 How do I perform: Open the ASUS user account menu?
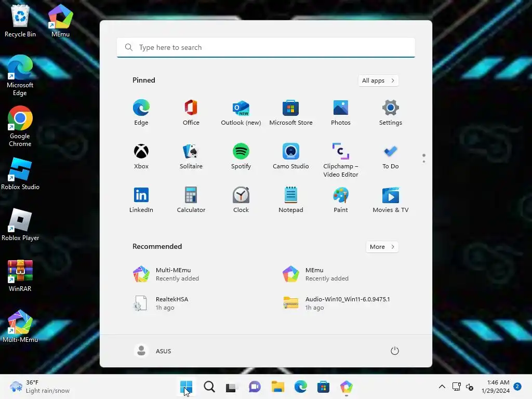click(153, 351)
